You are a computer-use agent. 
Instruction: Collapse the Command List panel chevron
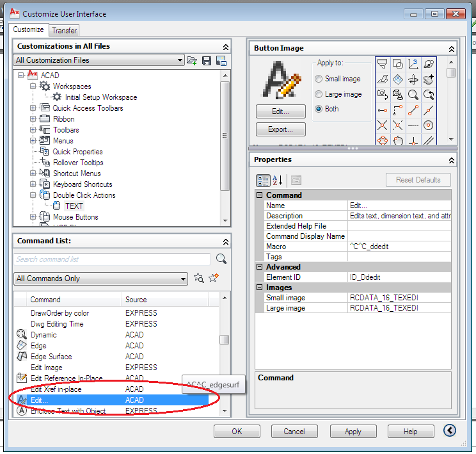(x=226, y=241)
